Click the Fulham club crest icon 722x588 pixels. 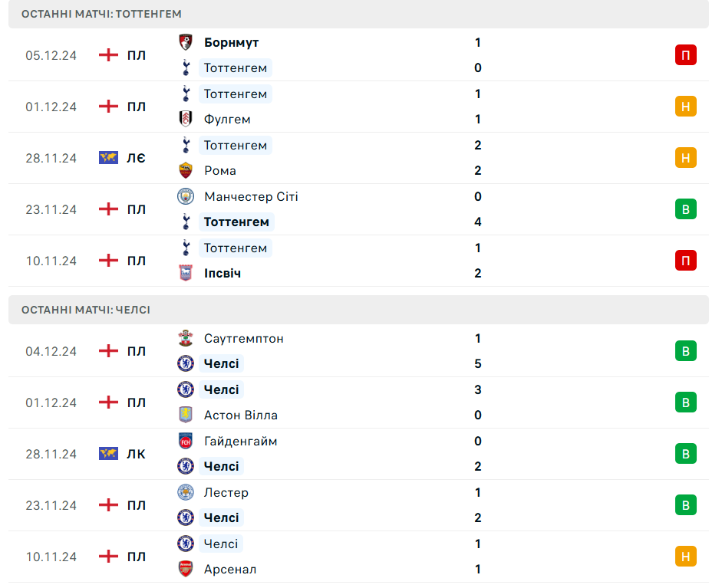(185, 120)
